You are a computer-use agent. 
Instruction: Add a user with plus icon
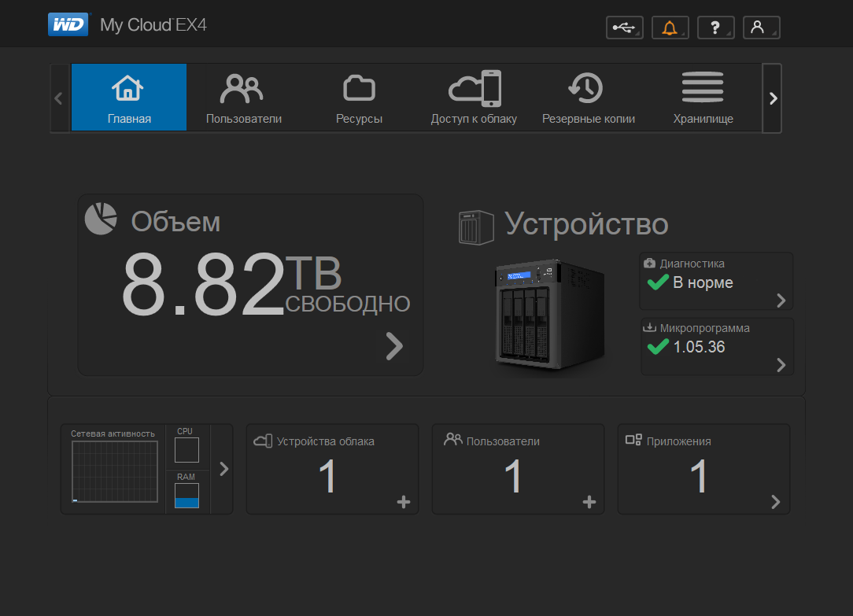coord(589,502)
